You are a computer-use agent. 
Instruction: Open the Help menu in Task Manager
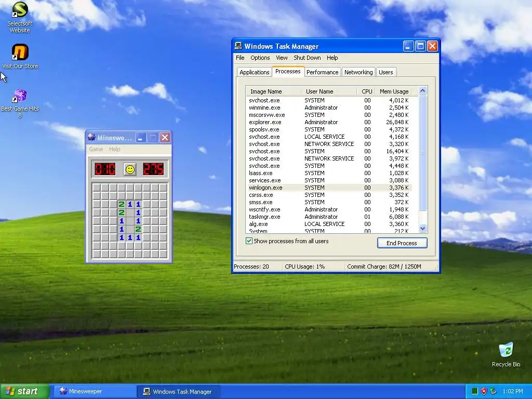(x=332, y=58)
